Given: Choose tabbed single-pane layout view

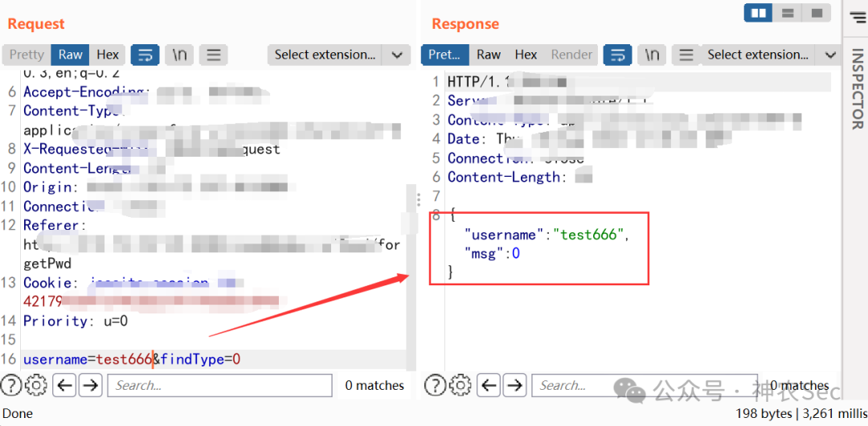Looking at the screenshot, I should 817,13.
